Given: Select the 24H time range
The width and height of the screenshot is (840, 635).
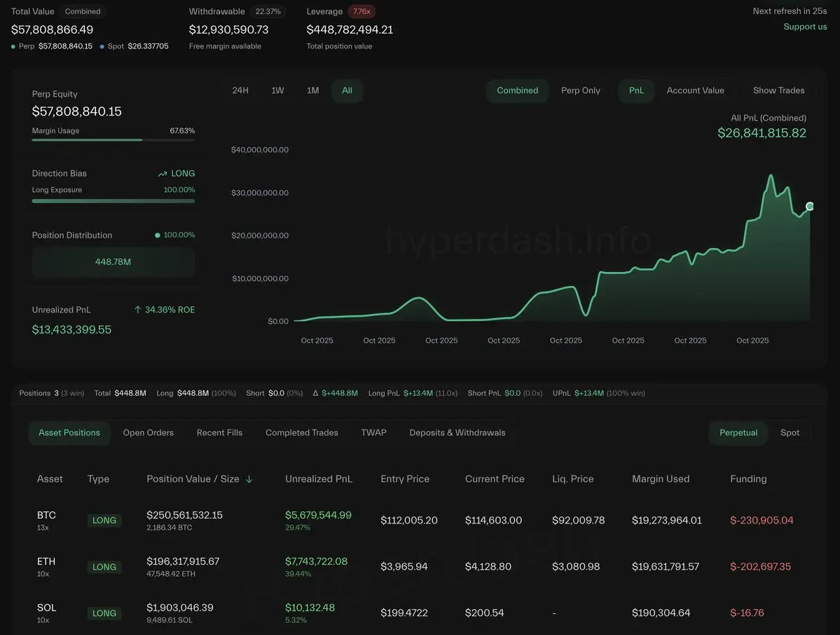Looking at the screenshot, I should click(240, 90).
